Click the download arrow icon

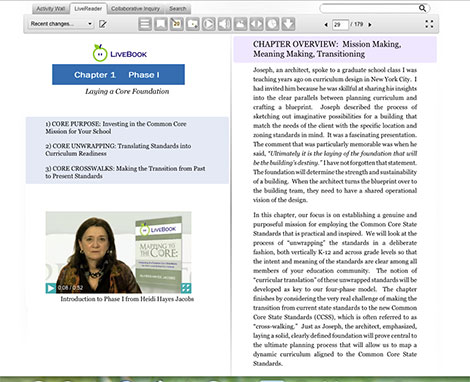[x=288, y=24]
